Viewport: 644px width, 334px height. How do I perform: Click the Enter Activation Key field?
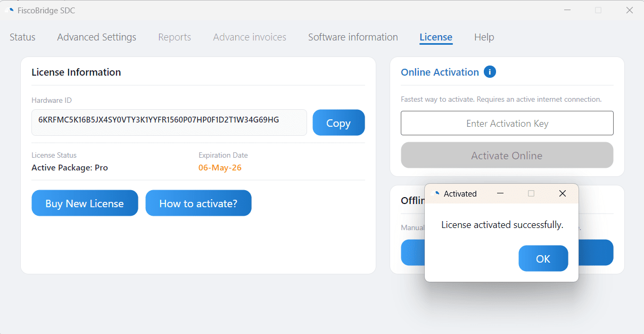507,123
